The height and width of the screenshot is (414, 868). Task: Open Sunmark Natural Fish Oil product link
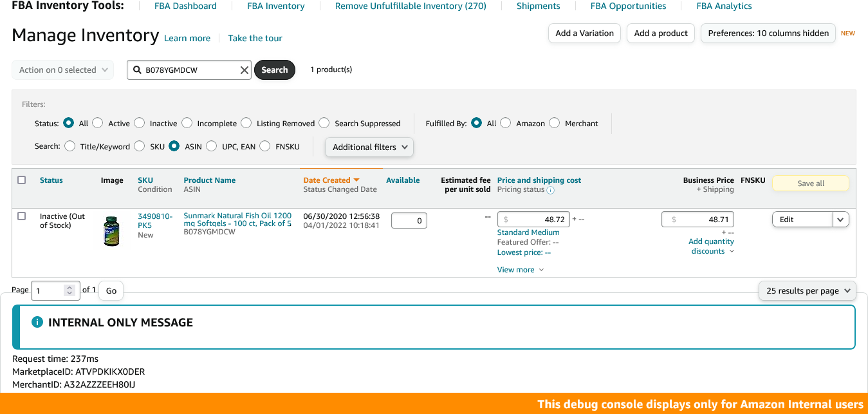tap(237, 220)
